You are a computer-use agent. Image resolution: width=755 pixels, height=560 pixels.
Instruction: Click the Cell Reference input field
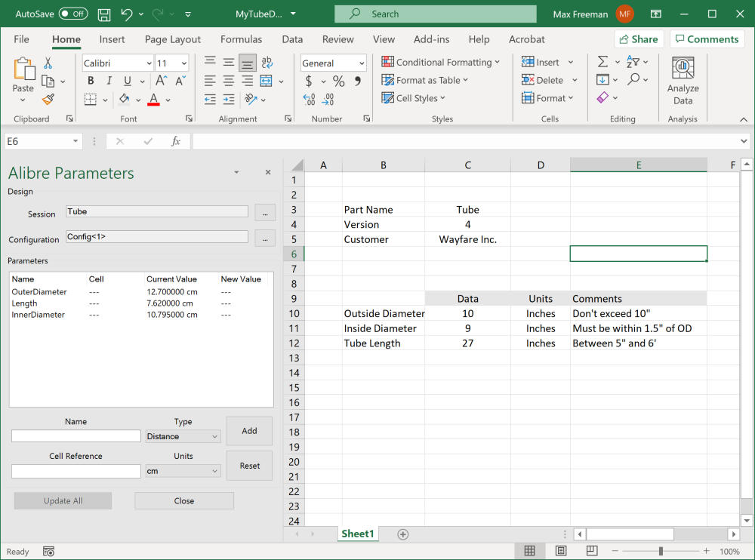coord(76,471)
